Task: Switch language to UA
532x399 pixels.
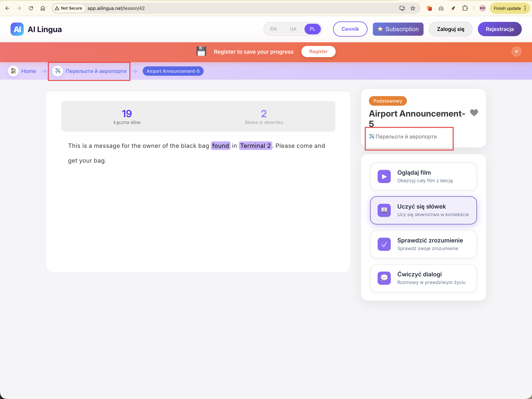Action: click(x=293, y=29)
